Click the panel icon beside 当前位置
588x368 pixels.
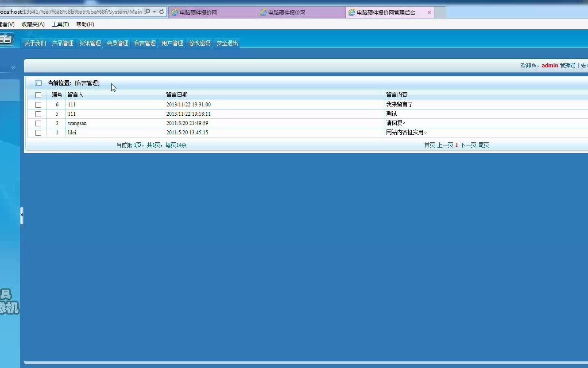click(38, 83)
